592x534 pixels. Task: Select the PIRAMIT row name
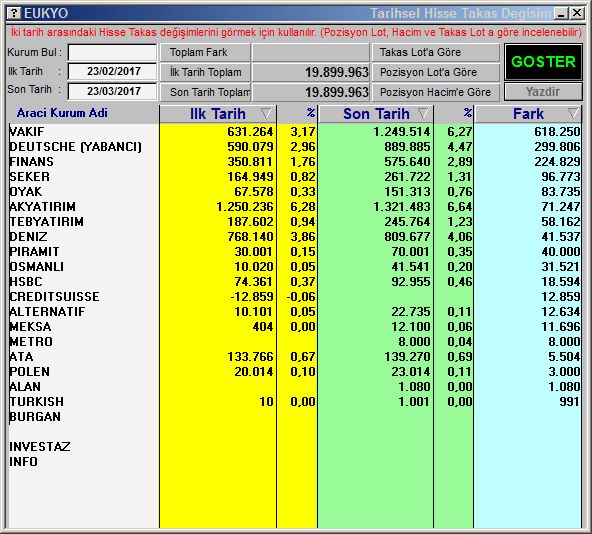click(x=34, y=252)
